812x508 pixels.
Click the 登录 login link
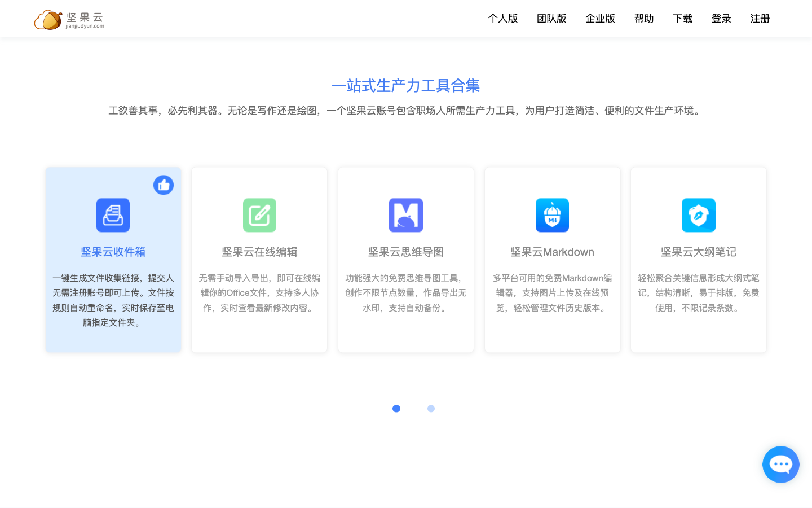coord(721,19)
